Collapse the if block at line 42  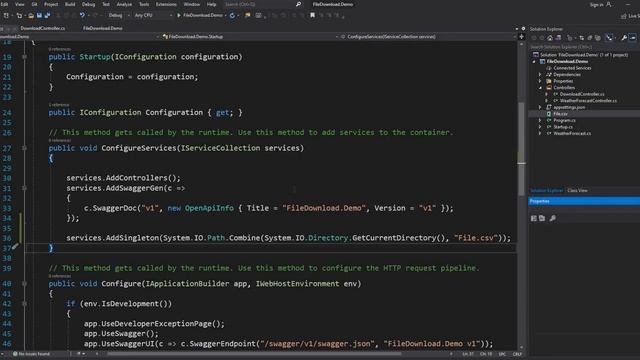coord(24,304)
